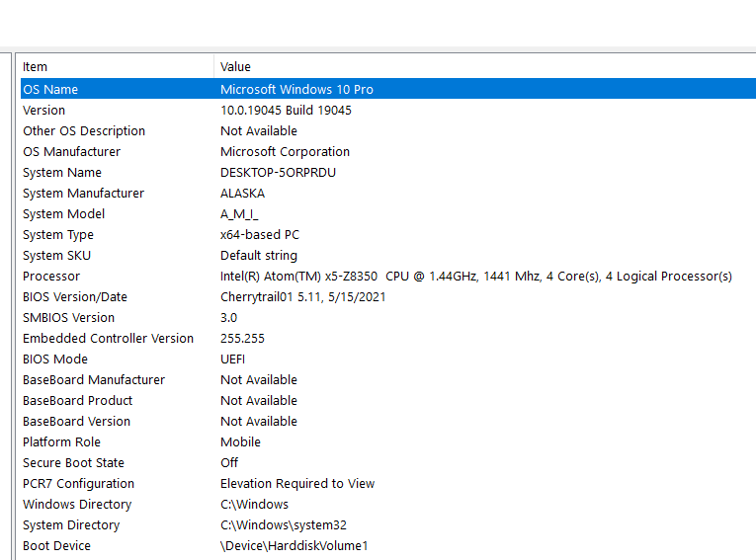Click the Mobile value
756x560 pixels.
point(240,441)
